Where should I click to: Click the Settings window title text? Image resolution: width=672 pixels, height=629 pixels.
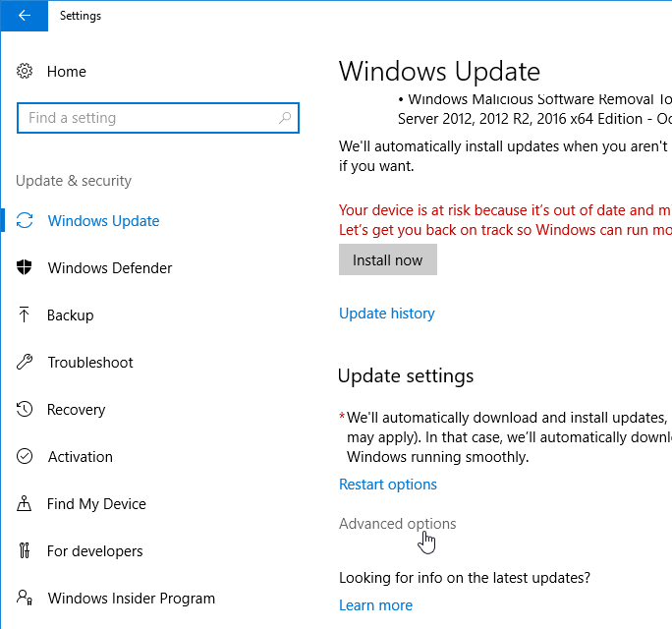click(81, 16)
